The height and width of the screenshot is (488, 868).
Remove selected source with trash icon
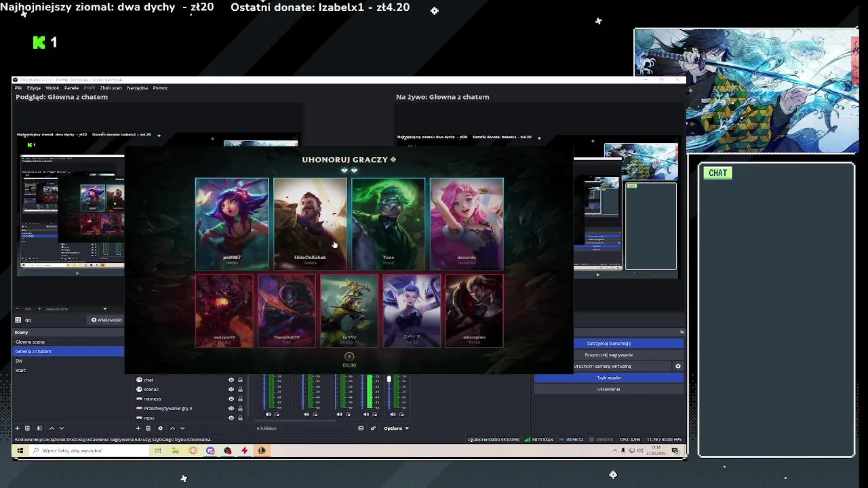[x=148, y=428]
